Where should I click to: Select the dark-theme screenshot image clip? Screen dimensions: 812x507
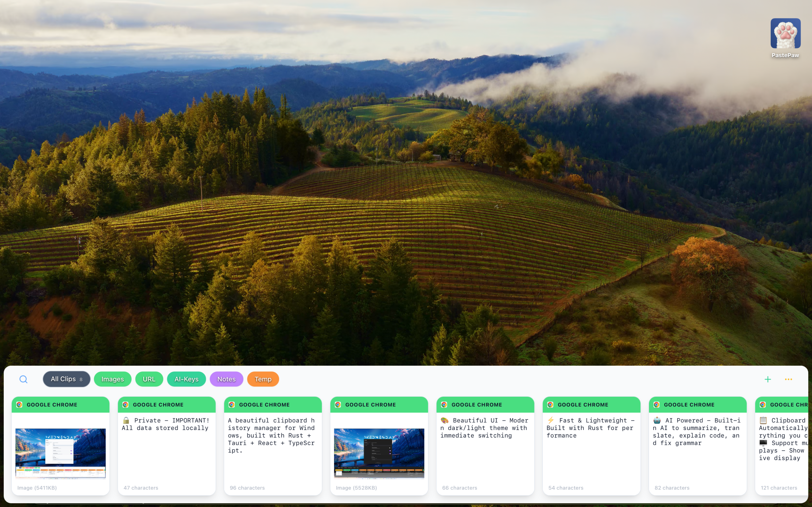pyautogui.click(x=379, y=453)
